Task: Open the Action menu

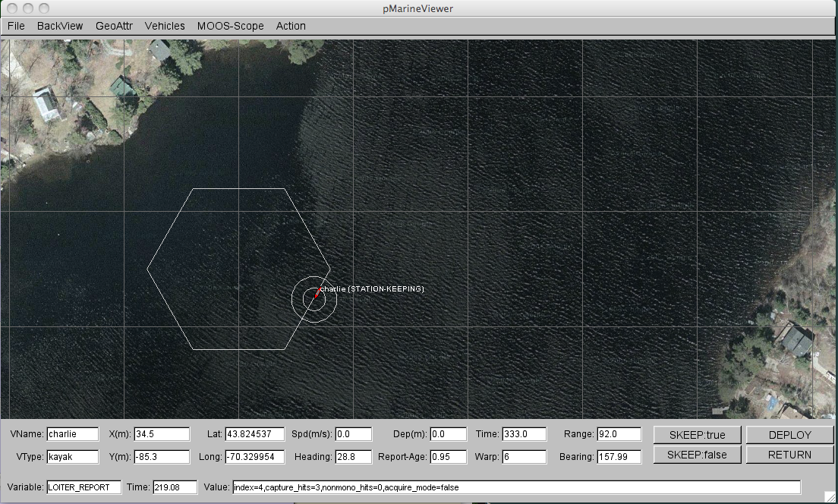Action: tap(291, 26)
